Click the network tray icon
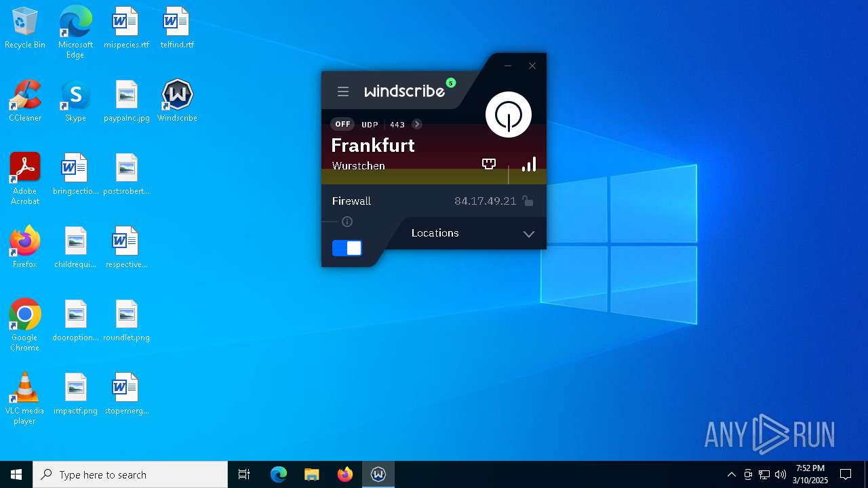The image size is (868, 488). tap(764, 474)
